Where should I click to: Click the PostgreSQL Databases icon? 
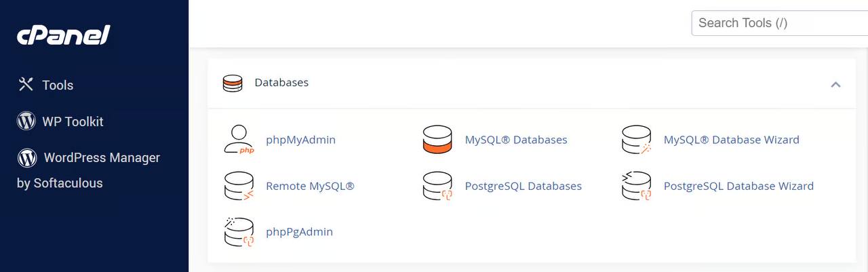(437, 186)
